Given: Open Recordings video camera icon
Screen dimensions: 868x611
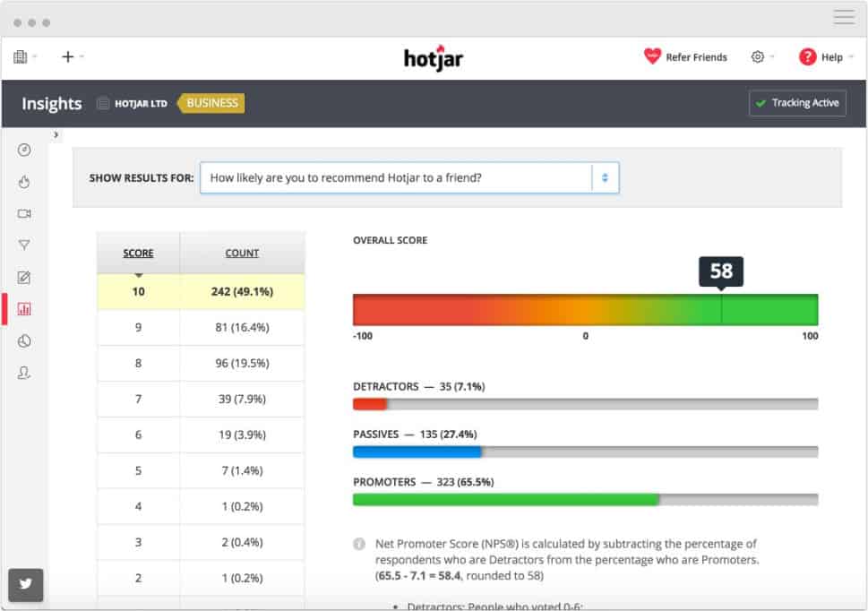Looking at the screenshot, I should tap(24, 213).
